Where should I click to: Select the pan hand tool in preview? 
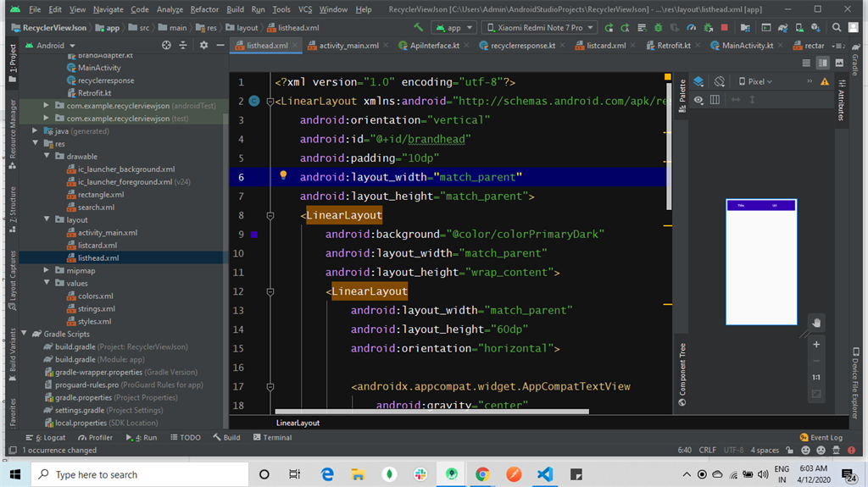[815, 323]
